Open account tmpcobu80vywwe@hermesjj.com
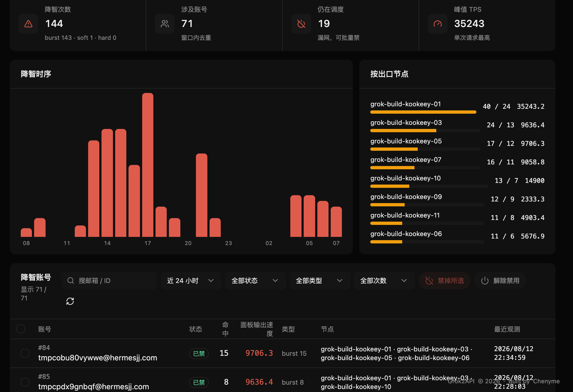Screen dimensions: 573x392 [98, 358]
